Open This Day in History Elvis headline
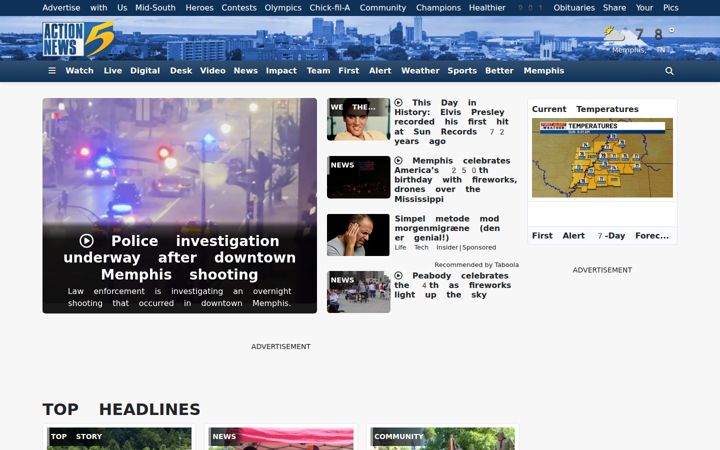Screen dimensions: 720x450 coord(452,122)
